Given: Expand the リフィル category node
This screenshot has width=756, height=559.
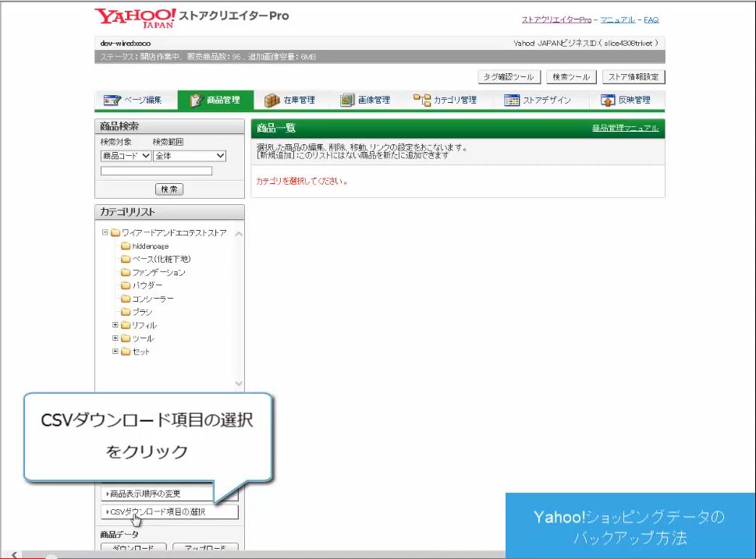Looking at the screenshot, I should (115, 325).
